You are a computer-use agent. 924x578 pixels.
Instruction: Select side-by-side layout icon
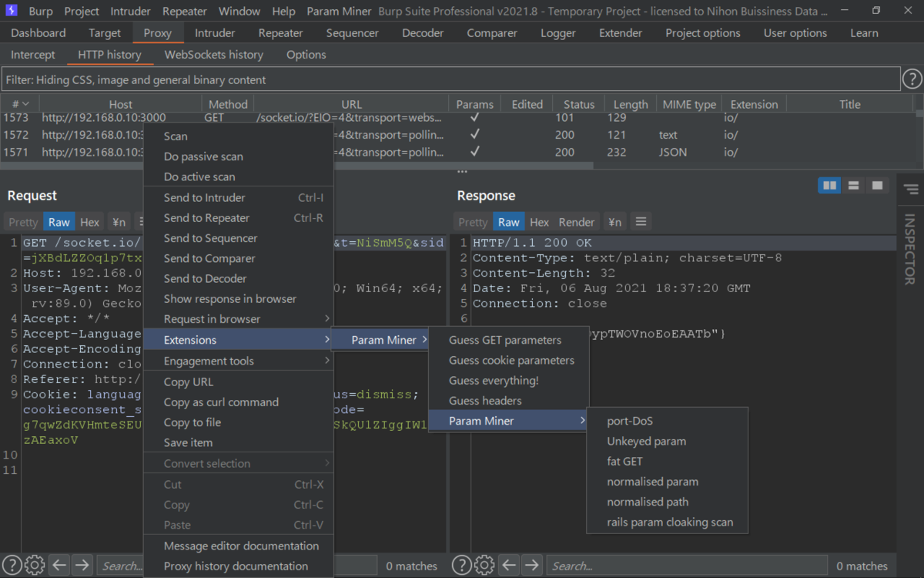829,185
